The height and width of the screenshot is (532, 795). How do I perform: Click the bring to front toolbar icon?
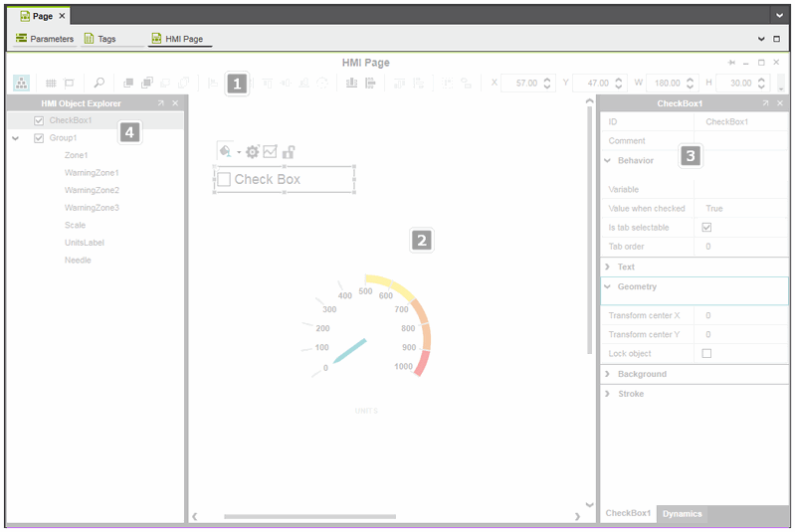pyautogui.click(x=128, y=84)
